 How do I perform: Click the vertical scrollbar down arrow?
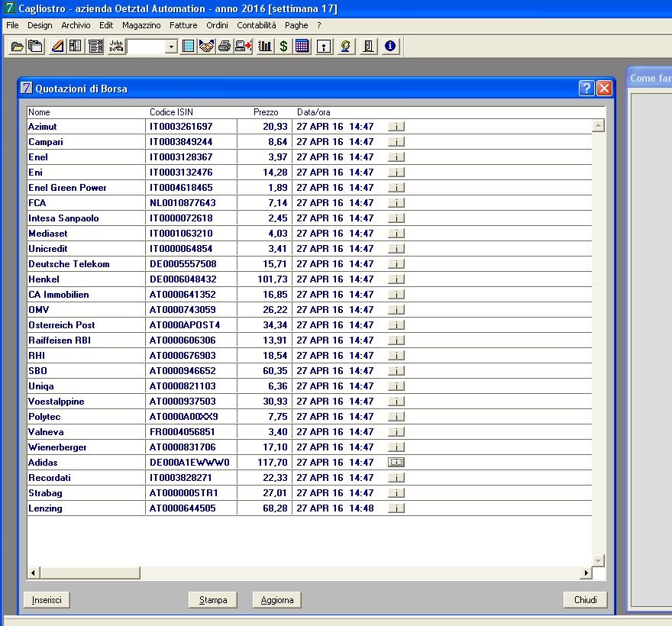tap(598, 560)
